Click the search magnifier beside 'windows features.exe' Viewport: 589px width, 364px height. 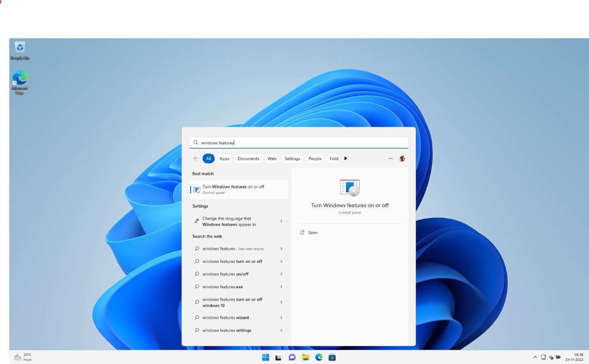[197, 287]
